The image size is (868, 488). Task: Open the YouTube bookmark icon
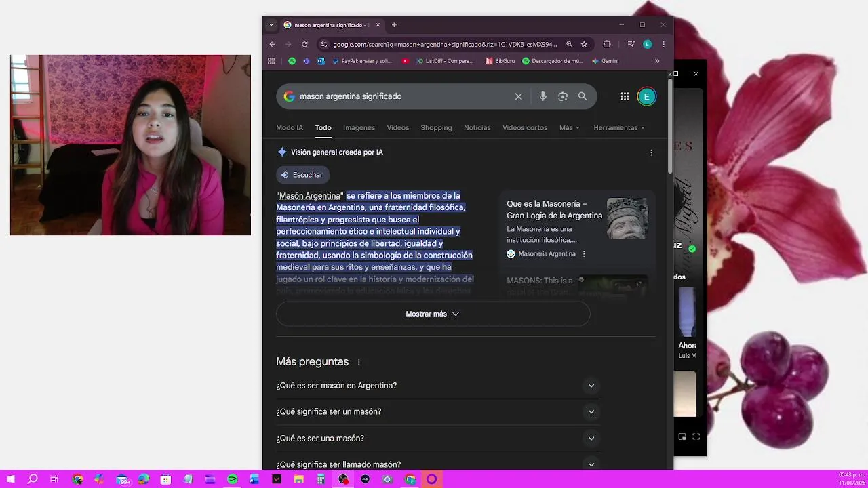tap(405, 61)
